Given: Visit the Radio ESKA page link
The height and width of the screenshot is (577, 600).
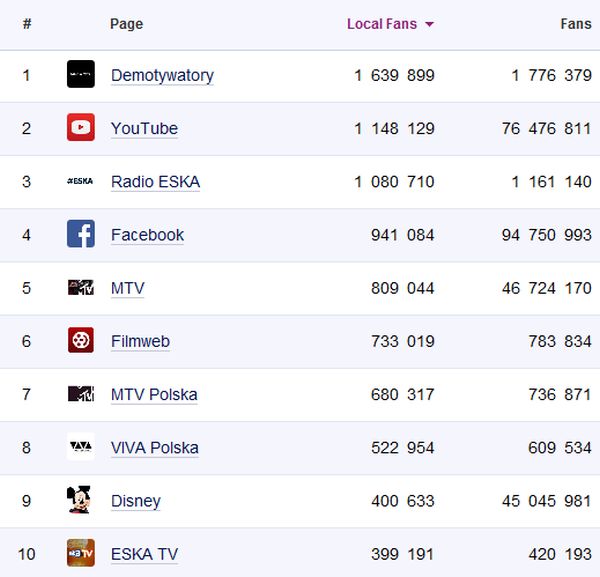Looking at the screenshot, I should tap(155, 181).
